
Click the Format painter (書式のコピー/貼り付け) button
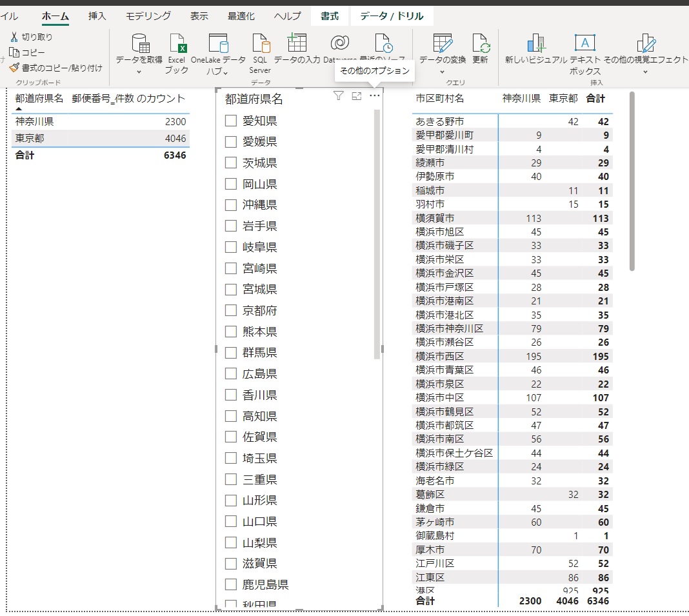(55, 67)
